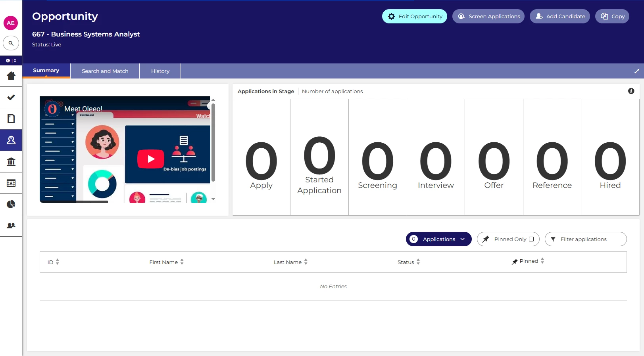Open the settings gear counter in sidebar

click(11, 61)
